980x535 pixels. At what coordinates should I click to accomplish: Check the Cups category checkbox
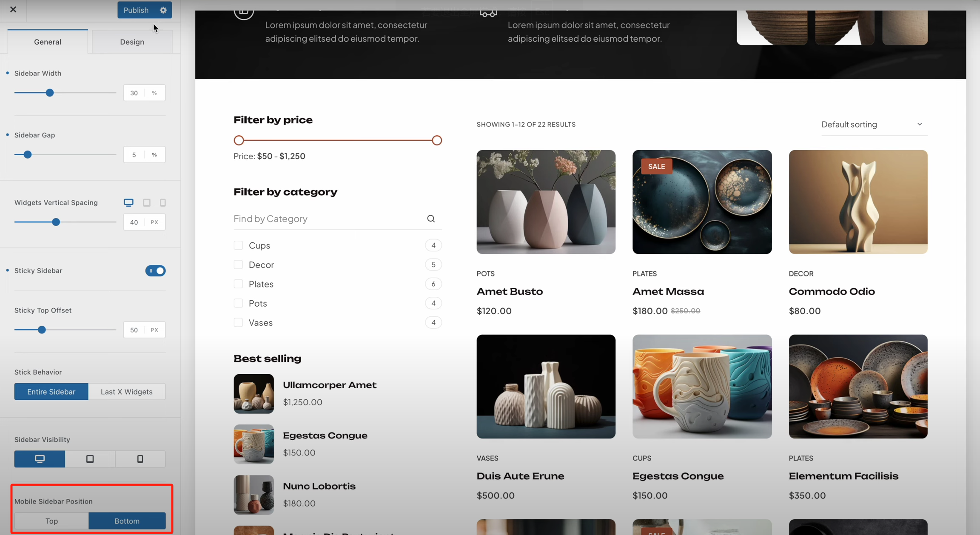pos(238,245)
